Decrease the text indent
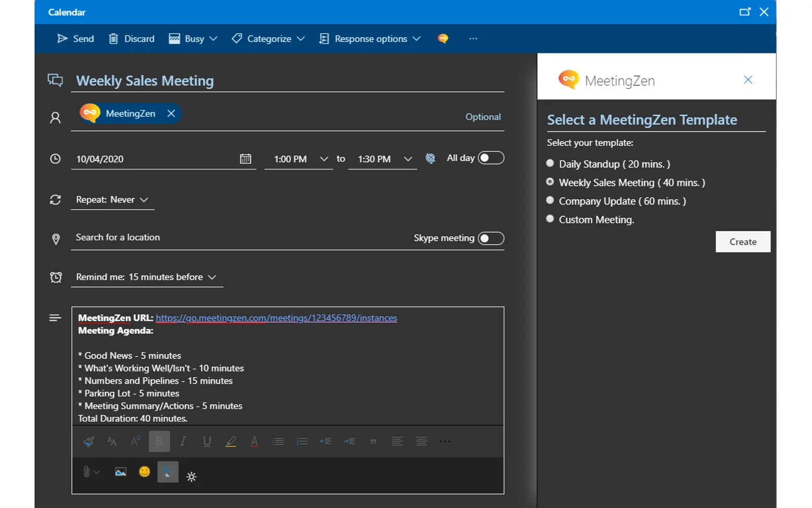The height and width of the screenshot is (508, 812). (325, 441)
